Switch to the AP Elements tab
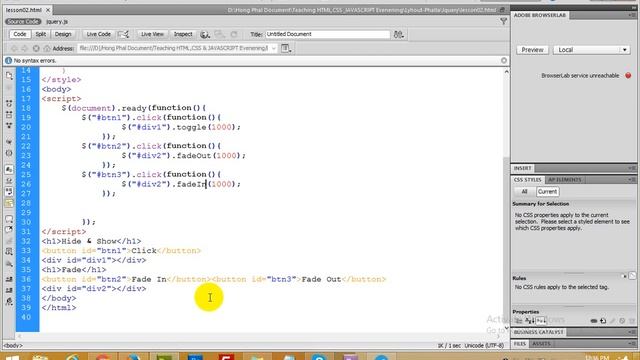Viewport: 640px width, 360px height. pyautogui.click(x=565, y=180)
